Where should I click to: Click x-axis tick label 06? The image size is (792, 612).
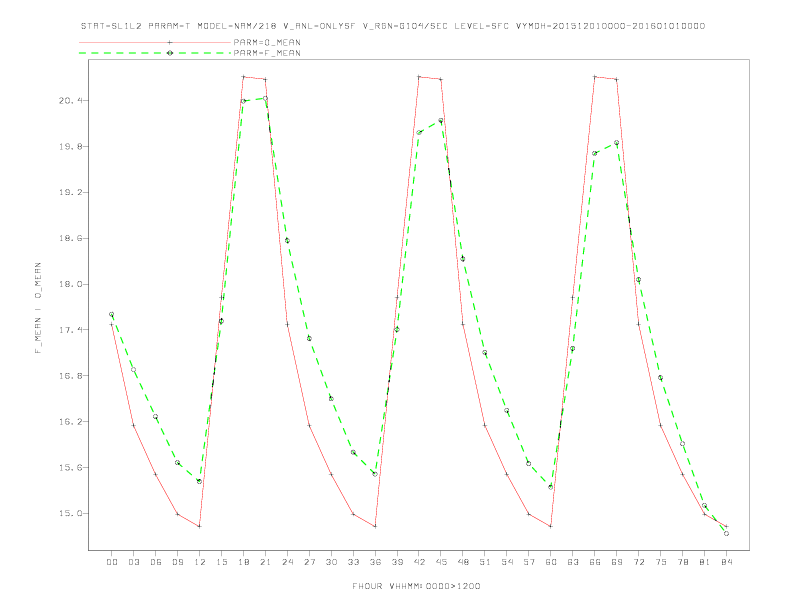pyautogui.click(x=156, y=562)
